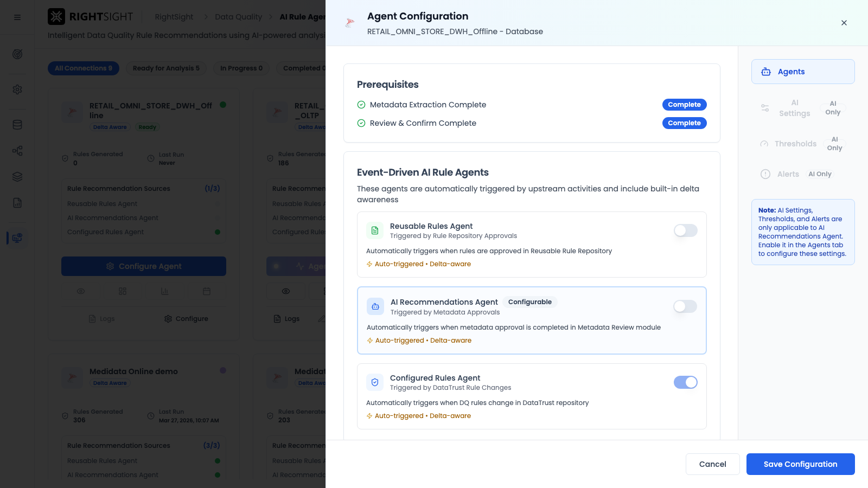868x488 pixels.
Task: Close the Agent Configuration panel
Action: 844,23
